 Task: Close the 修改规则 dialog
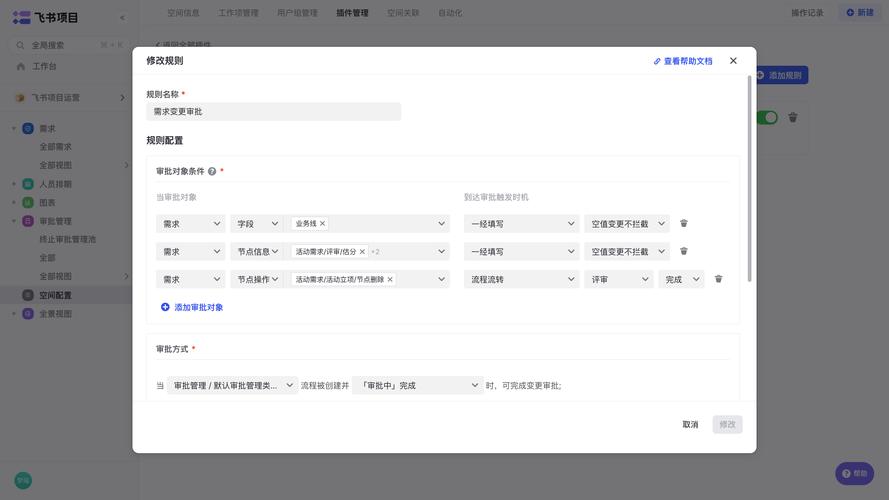[x=733, y=61]
